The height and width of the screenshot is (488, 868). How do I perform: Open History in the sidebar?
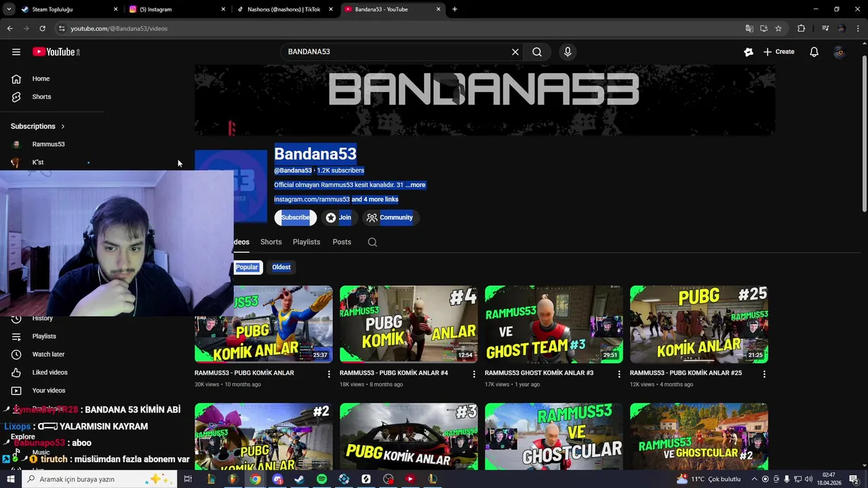[42, 318]
